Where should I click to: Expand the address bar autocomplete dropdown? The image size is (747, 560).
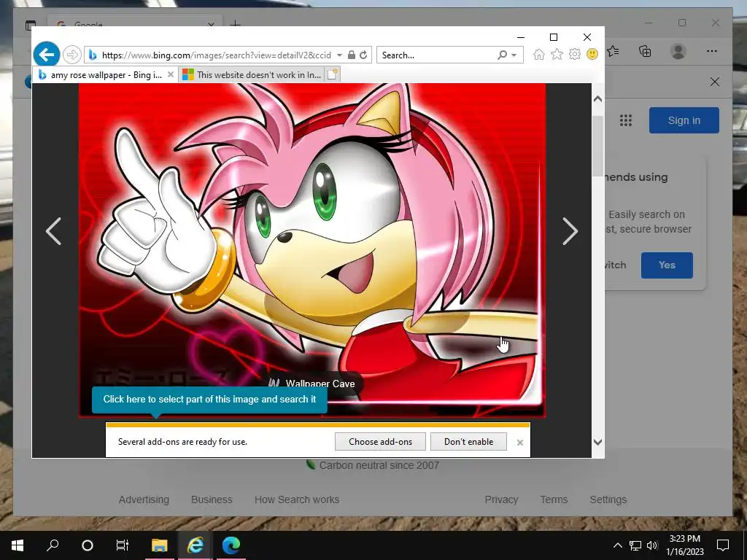point(339,55)
